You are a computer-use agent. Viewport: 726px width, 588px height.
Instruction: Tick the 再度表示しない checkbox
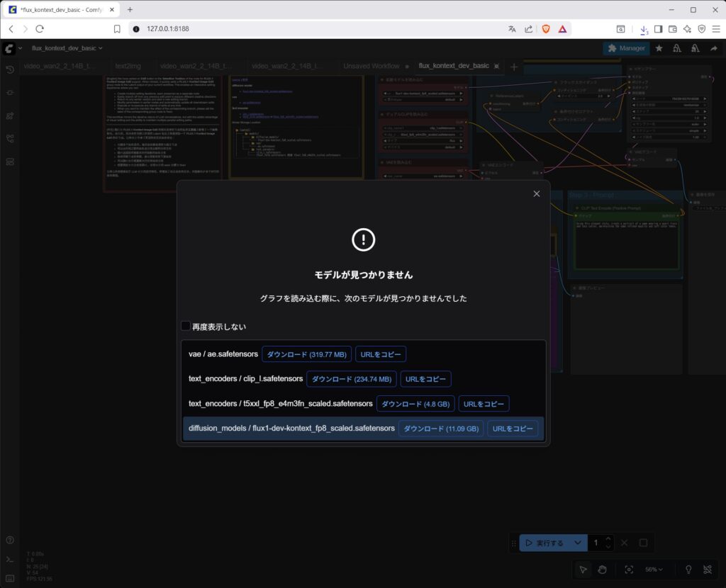coord(186,327)
